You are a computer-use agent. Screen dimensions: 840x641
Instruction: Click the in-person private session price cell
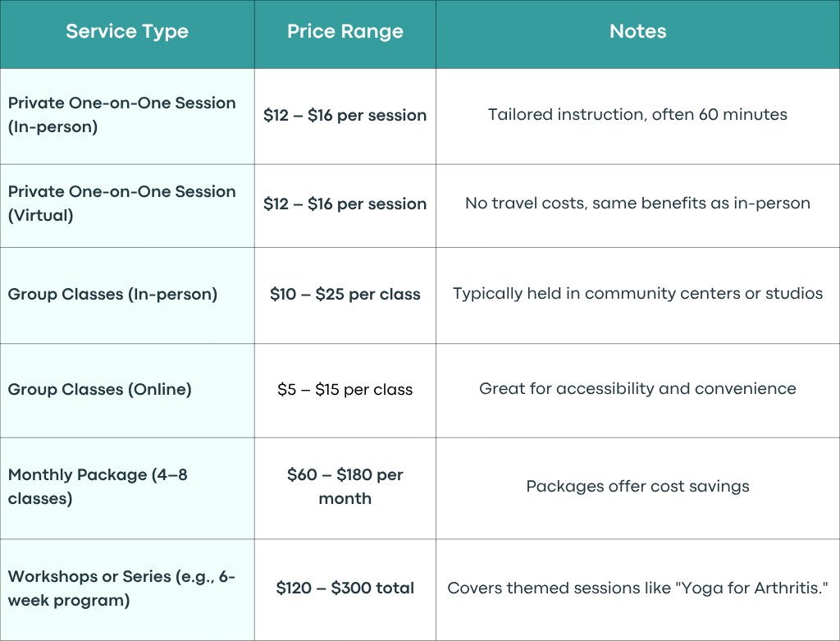coord(345,116)
